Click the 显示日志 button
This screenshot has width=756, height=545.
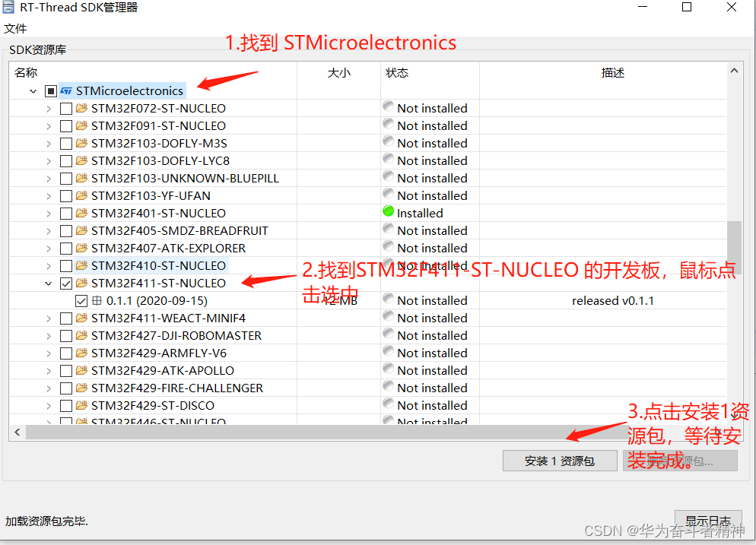(708, 521)
